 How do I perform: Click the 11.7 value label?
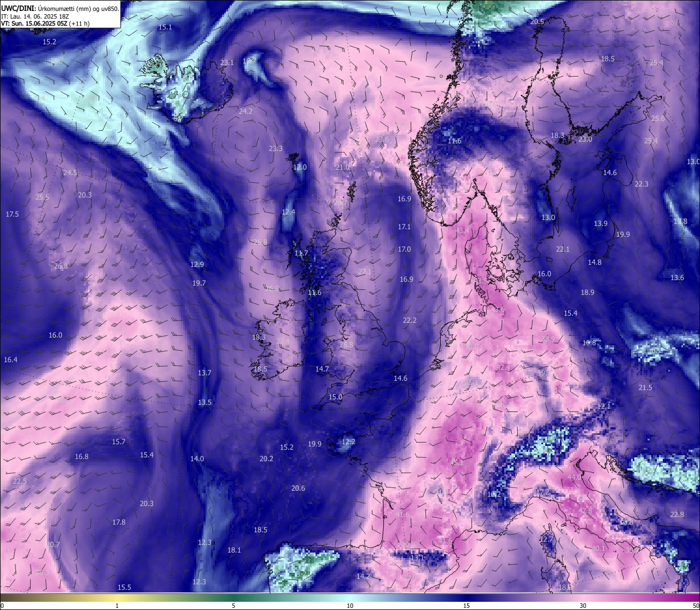click(301, 253)
